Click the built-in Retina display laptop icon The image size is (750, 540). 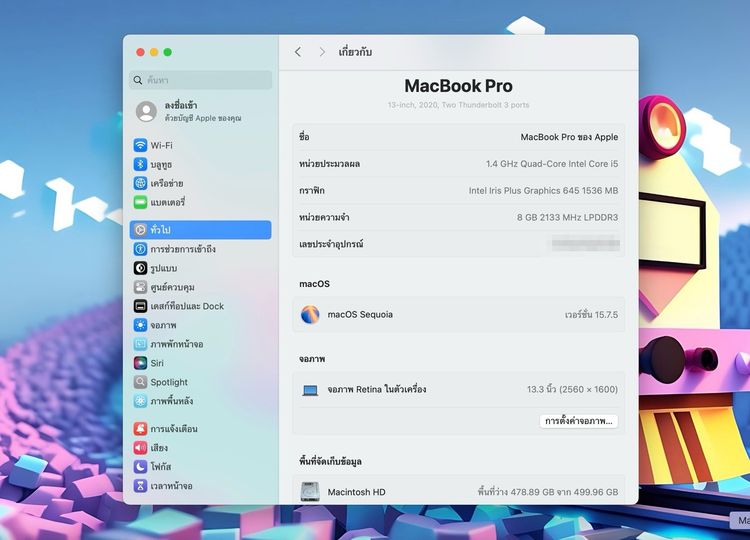click(310, 390)
